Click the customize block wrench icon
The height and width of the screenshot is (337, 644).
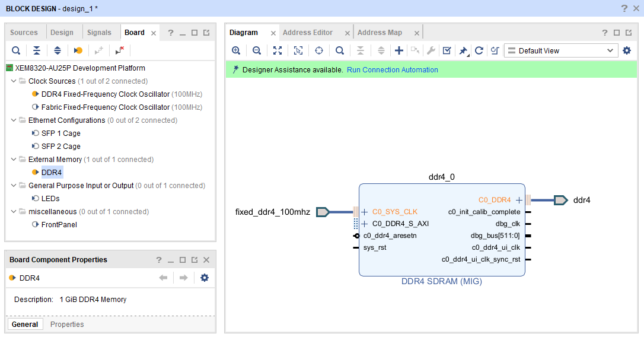click(431, 50)
